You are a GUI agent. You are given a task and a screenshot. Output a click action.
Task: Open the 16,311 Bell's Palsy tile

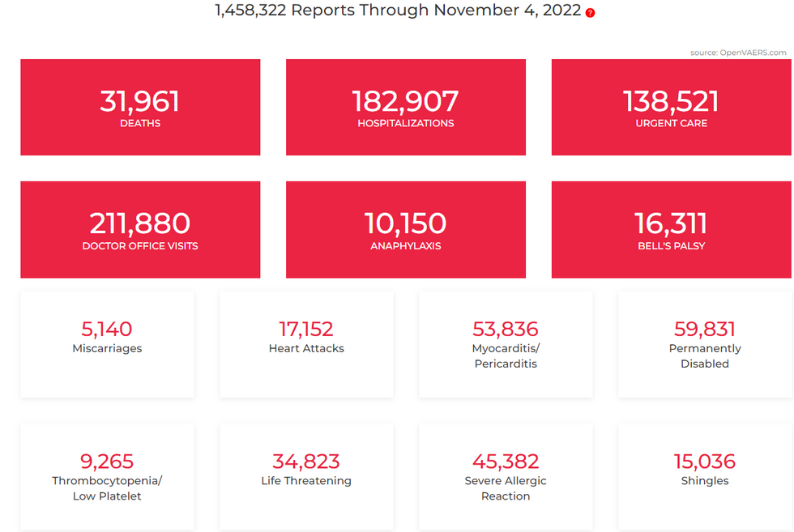(671, 229)
